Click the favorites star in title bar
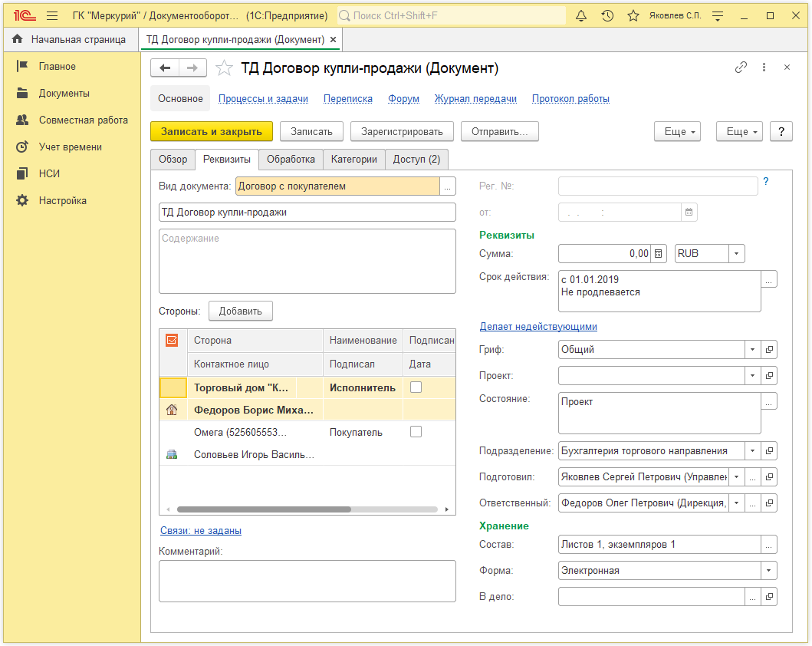 pos(633,15)
